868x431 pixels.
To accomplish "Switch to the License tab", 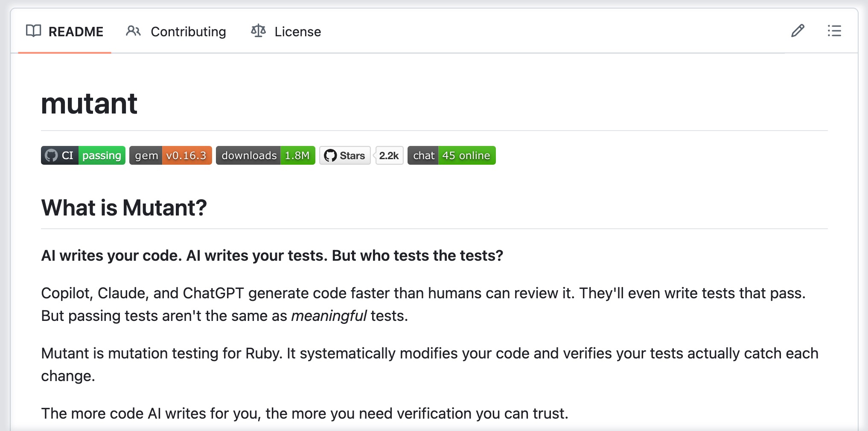I will click(286, 32).
